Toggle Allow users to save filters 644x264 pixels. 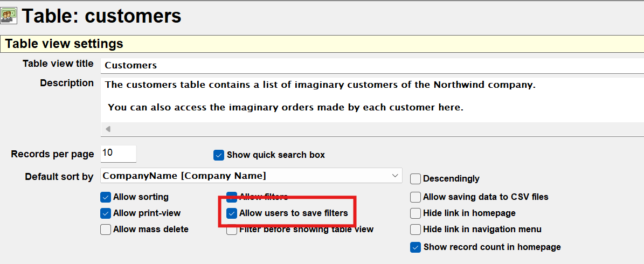[232, 213]
